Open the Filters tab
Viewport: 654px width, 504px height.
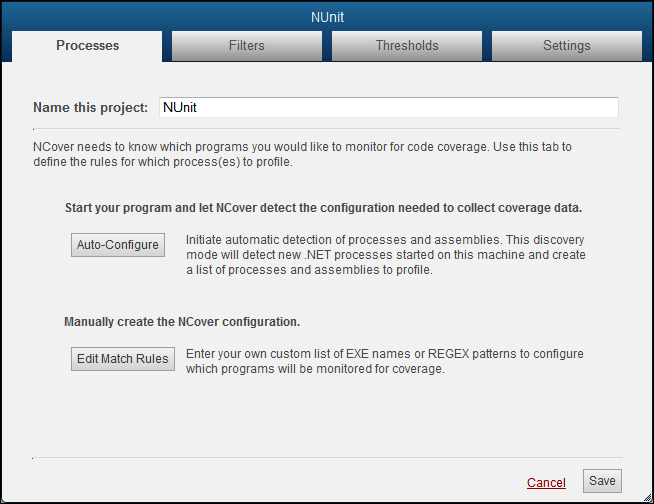coord(247,45)
